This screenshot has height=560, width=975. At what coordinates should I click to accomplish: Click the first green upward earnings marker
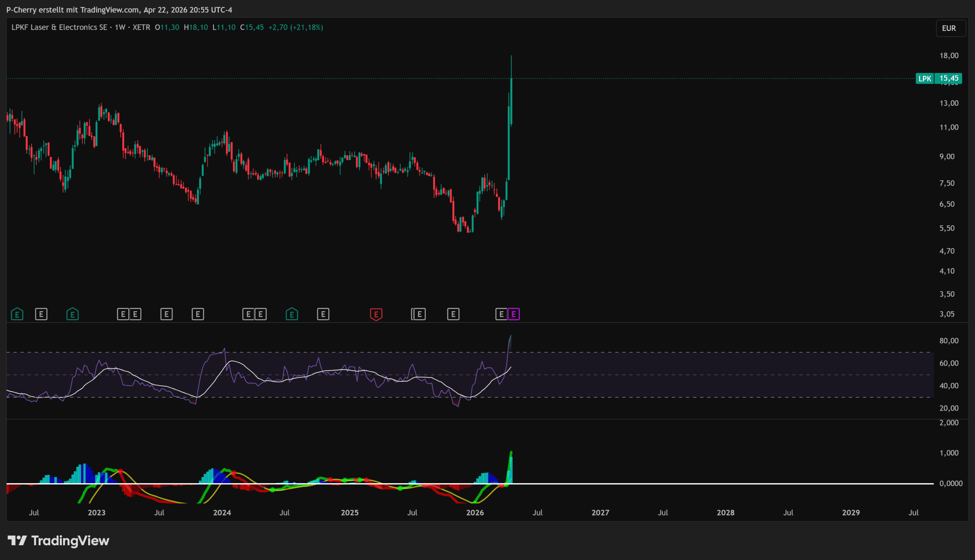tap(17, 314)
